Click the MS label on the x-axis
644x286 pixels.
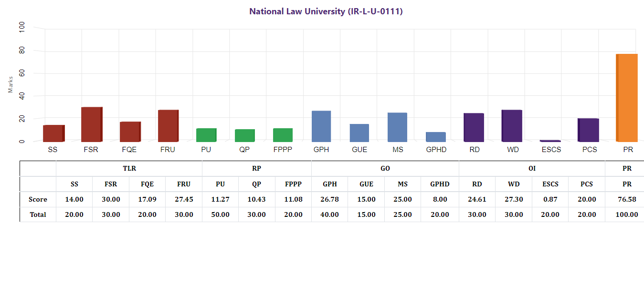398,150
